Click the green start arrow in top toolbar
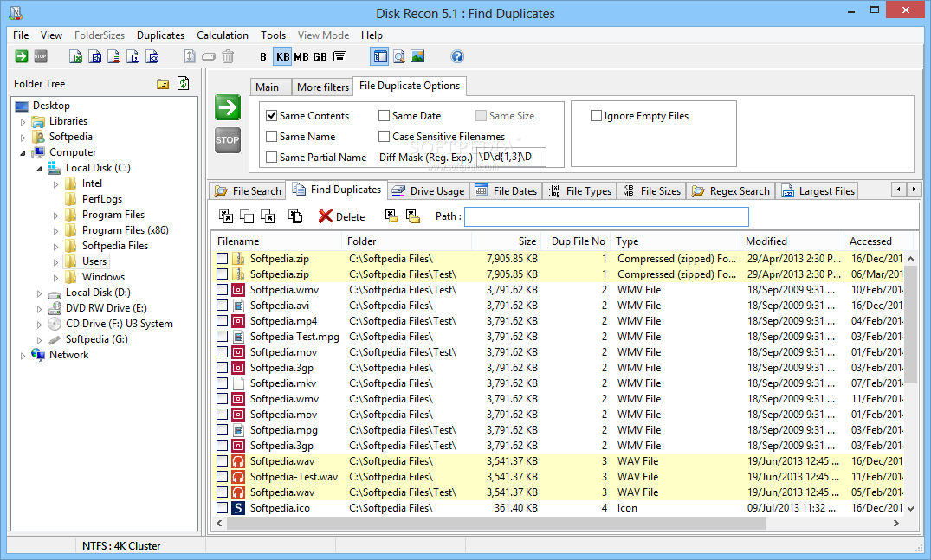Screen dimensions: 931x560 tap(22, 56)
